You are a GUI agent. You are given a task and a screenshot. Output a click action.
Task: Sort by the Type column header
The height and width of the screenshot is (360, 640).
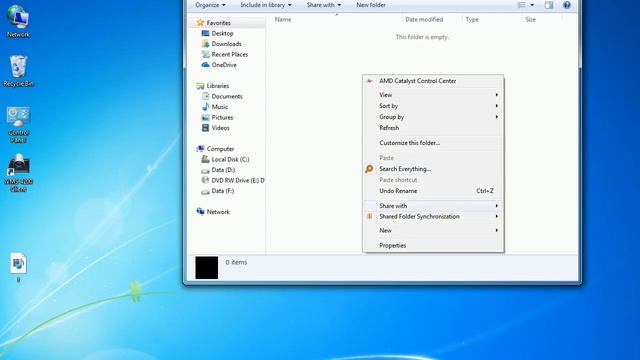472,19
